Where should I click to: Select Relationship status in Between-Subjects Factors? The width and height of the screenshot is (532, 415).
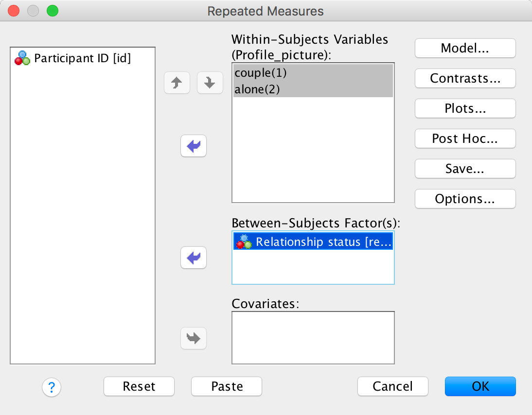(x=313, y=242)
